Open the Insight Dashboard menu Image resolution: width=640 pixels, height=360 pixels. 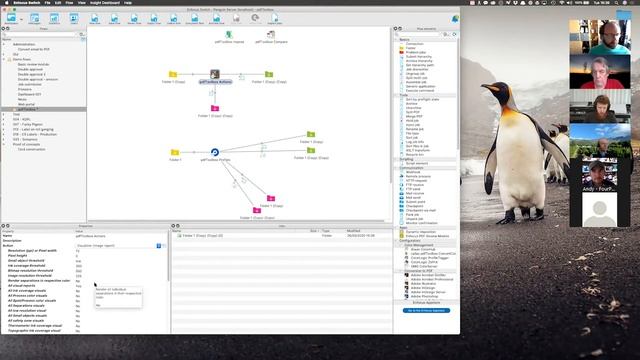coord(105,2)
